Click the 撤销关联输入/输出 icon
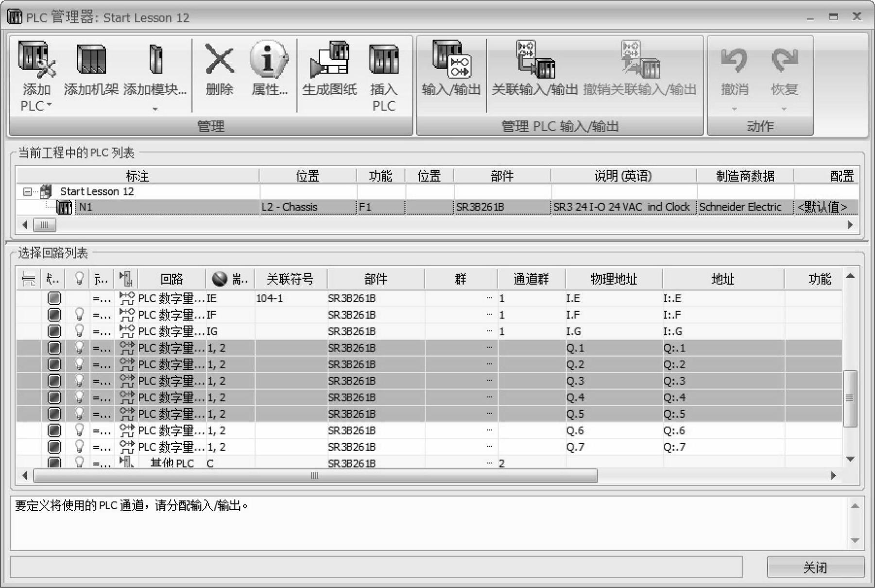 (x=640, y=59)
